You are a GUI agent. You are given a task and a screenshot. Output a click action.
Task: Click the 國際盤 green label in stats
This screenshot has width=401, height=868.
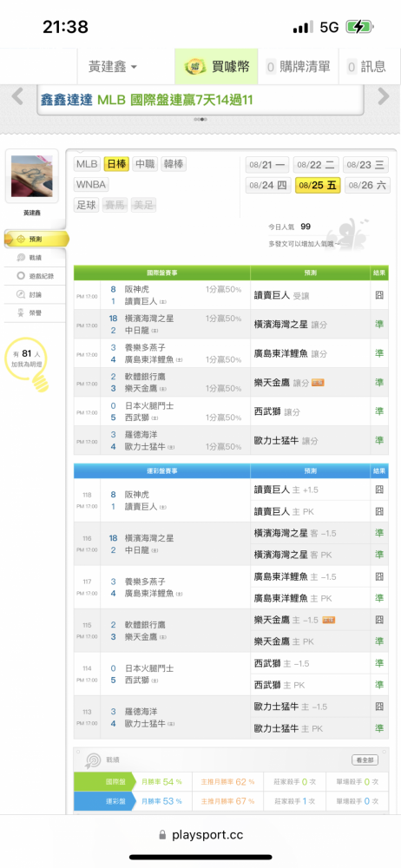[105, 782]
